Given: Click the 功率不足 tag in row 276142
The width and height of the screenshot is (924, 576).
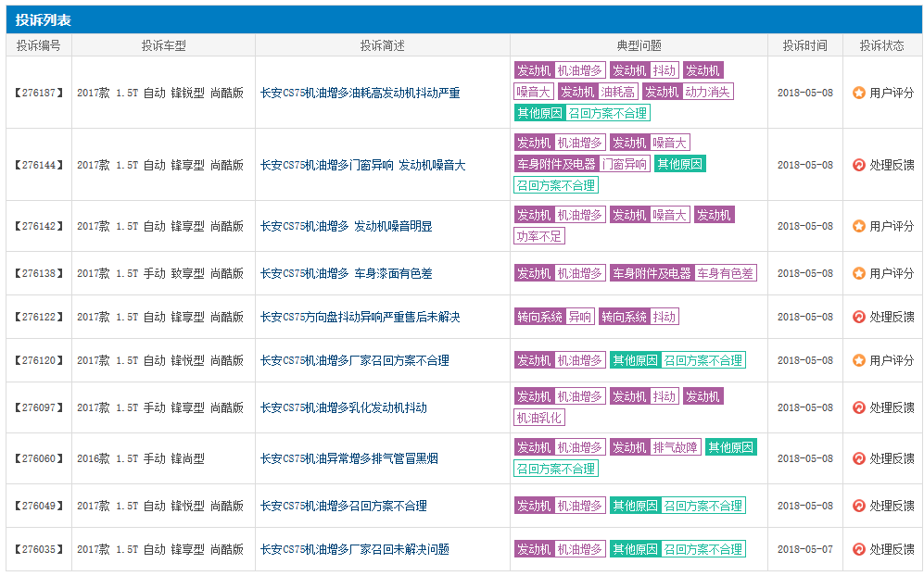Looking at the screenshot, I should pos(539,236).
